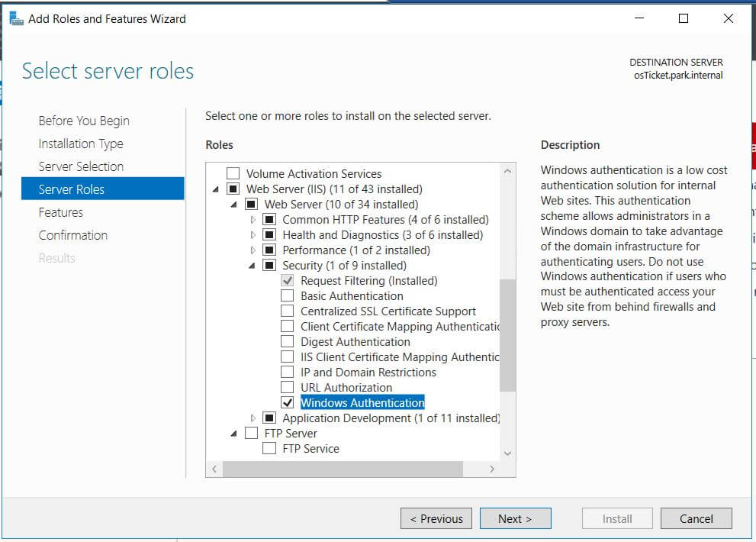Screen dimensions: 756x542
Task: Go to Installation Type step
Action: click(81, 144)
